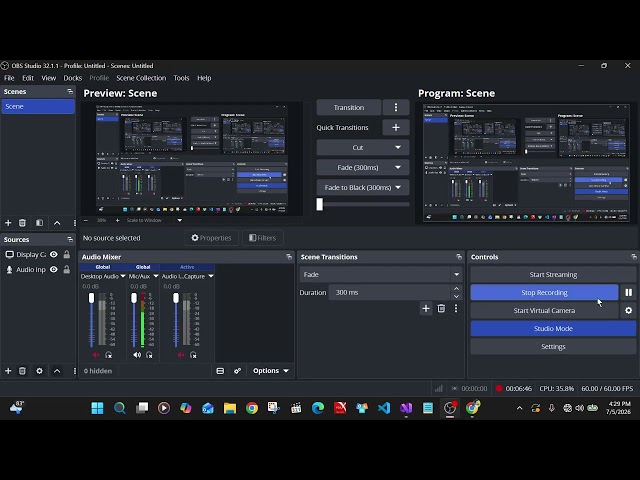Zoom out the preview with minus
Image resolution: width=640 pixels, height=480 pixels.
[86, 220]
